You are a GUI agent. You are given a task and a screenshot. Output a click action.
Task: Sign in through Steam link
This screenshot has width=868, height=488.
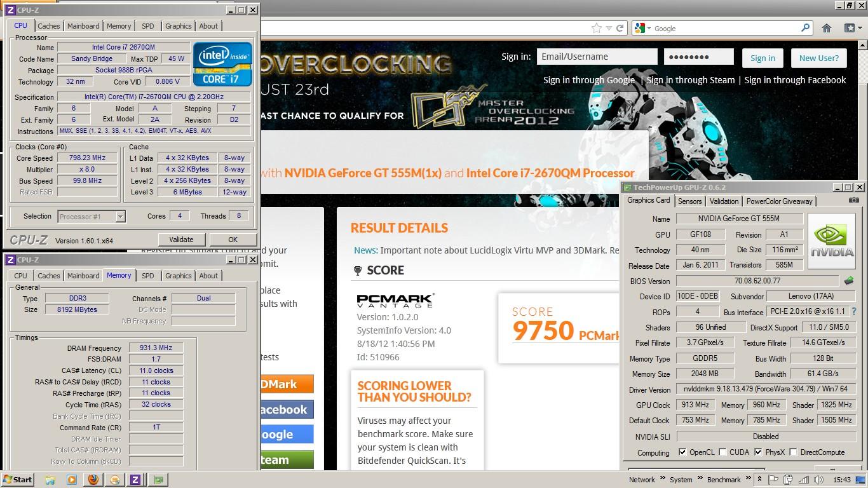point(691,80)
